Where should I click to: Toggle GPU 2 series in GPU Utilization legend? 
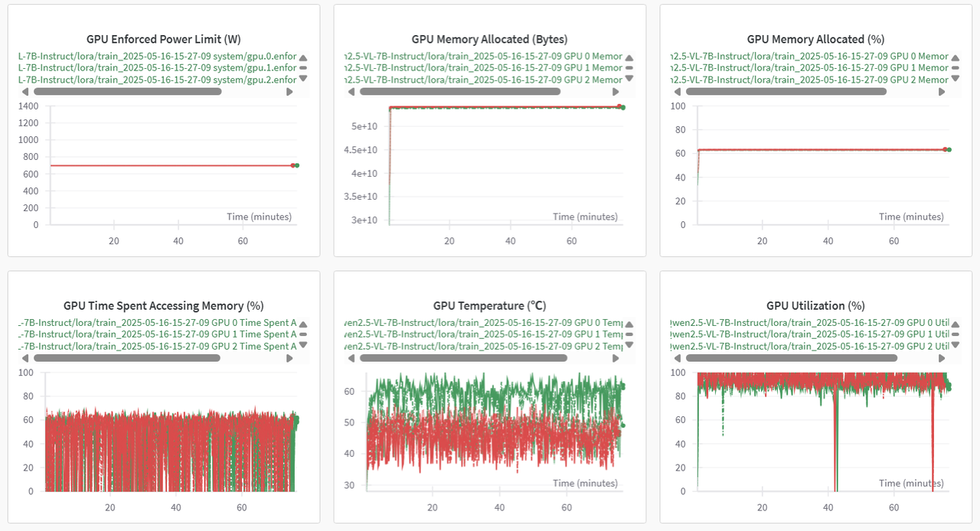pos(809,346)
